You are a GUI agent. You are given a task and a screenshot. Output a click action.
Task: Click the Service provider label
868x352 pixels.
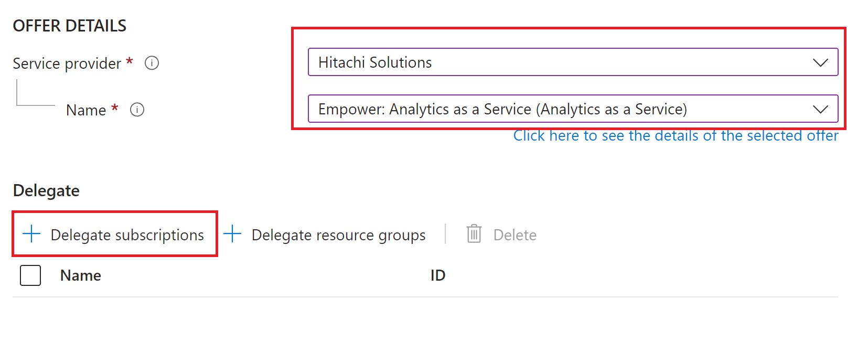67,63
